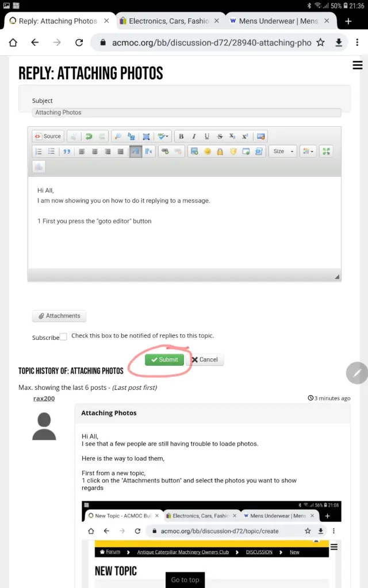
Task: Click into the Subject input field
Action: pyautogui.click(x=186, y=113)
